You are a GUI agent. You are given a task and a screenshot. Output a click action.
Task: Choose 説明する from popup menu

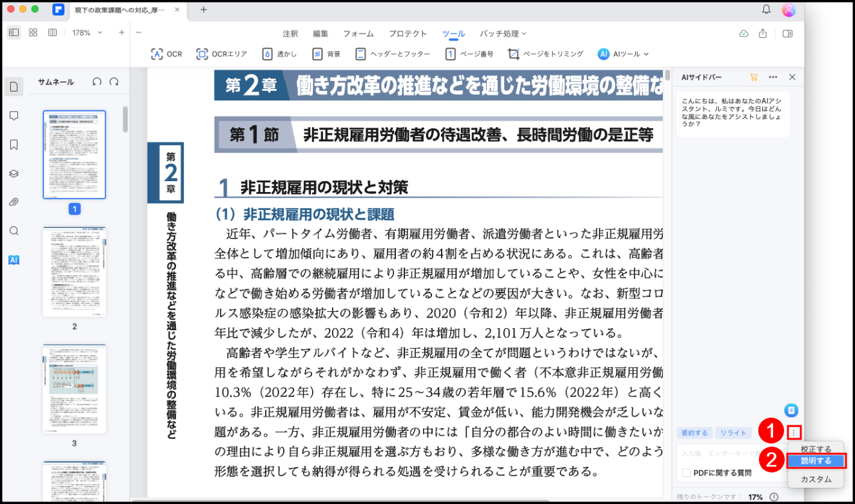pos(816,461)
